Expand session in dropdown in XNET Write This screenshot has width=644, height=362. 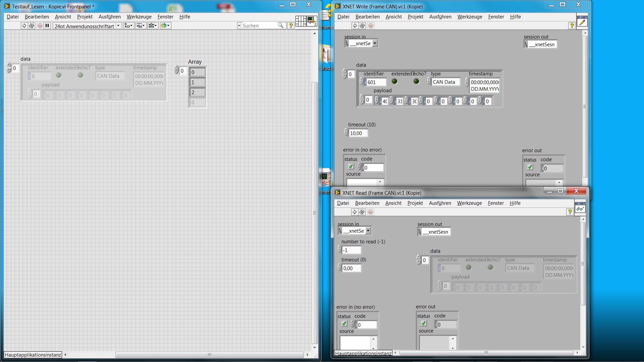pos(375,43)
